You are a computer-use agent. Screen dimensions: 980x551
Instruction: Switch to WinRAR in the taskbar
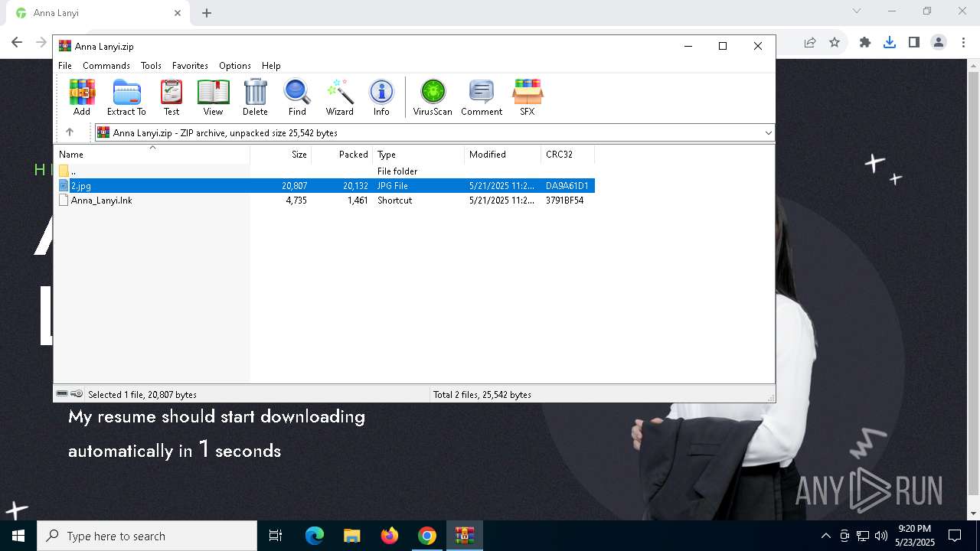point(465,536)
